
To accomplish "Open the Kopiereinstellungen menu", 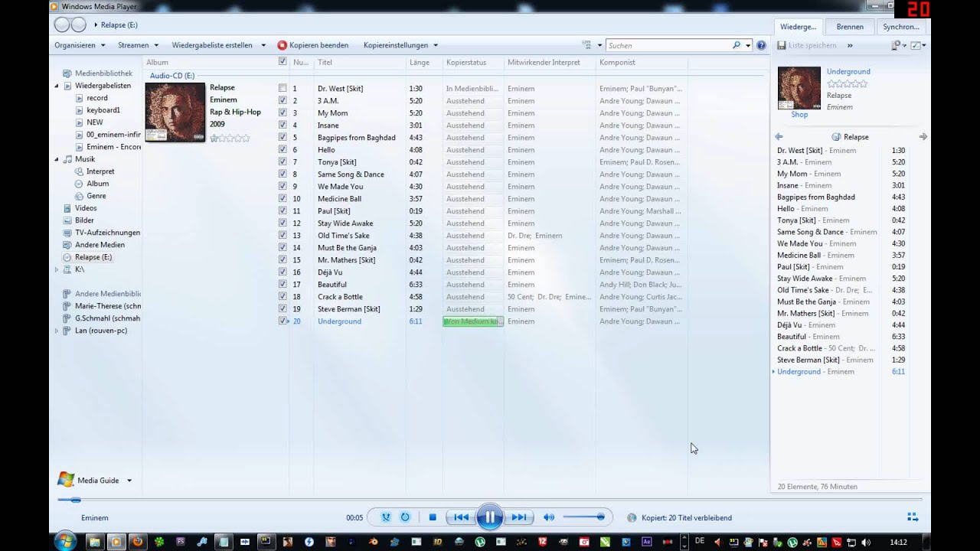I will [x=400, y=45].
